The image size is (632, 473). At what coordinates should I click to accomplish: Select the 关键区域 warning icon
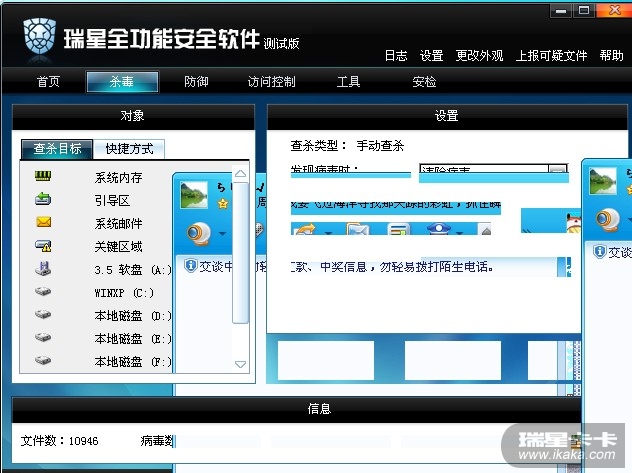pos(43,245)
